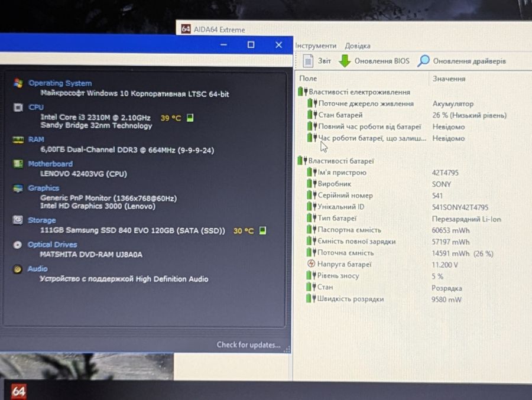Open the Довідка menu in AIDA64
Image resolution: width=532 pixels, height=400 pixels.
click(x=358, y=46)
